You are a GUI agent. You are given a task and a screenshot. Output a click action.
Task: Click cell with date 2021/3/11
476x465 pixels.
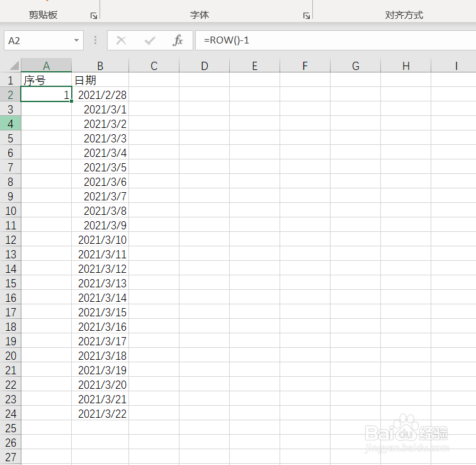tap(100, 254)
